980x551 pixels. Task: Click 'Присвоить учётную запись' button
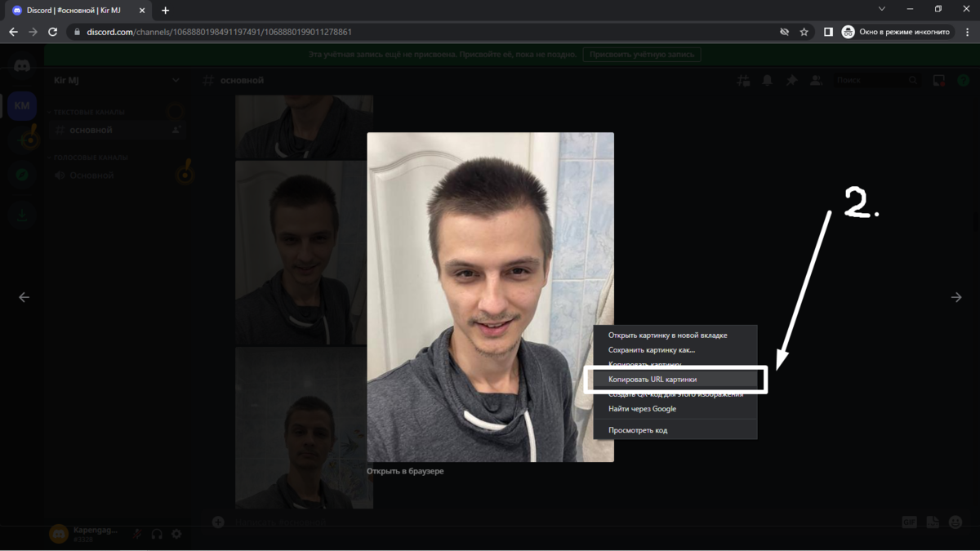point(642,55)
